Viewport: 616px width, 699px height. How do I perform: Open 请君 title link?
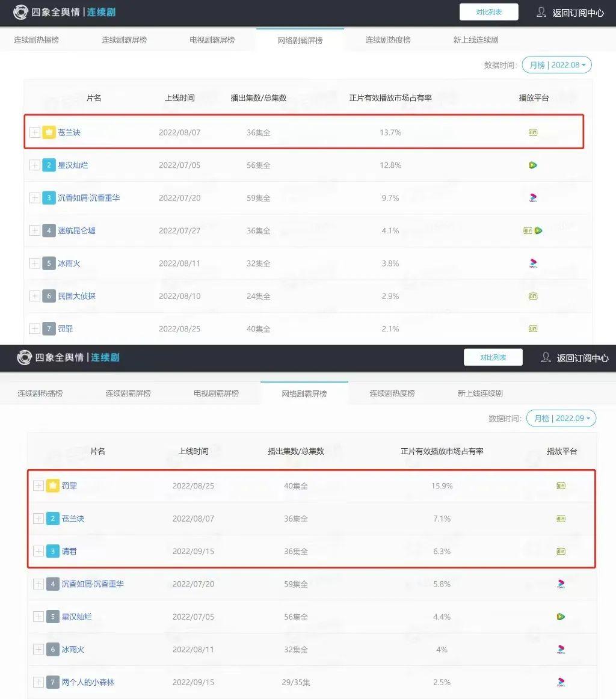tap(69, 551)
